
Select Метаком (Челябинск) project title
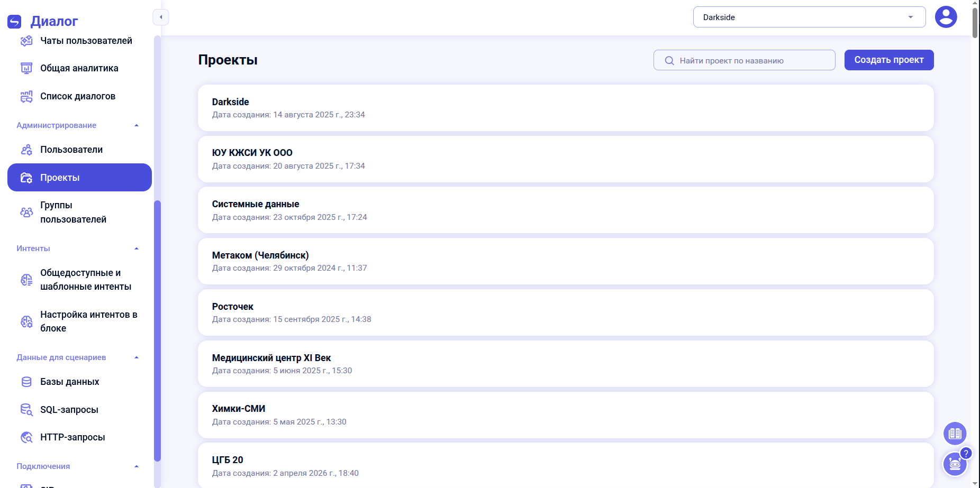tap(260, 255)
